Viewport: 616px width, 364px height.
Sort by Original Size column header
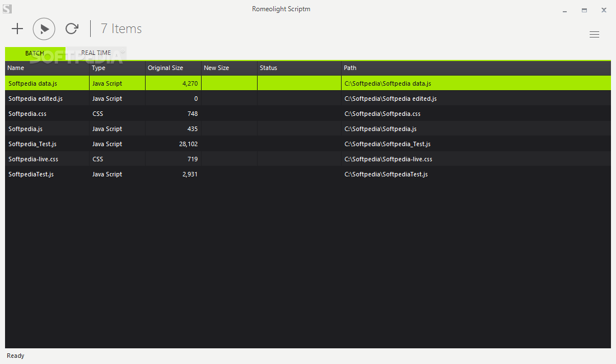coord(173,68)
